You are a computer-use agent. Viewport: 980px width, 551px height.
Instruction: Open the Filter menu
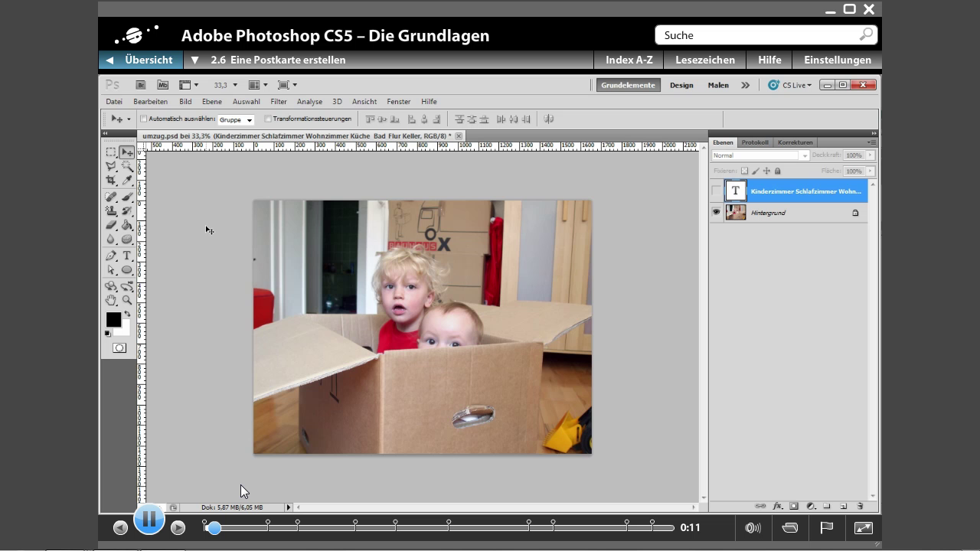coord(279,101)
